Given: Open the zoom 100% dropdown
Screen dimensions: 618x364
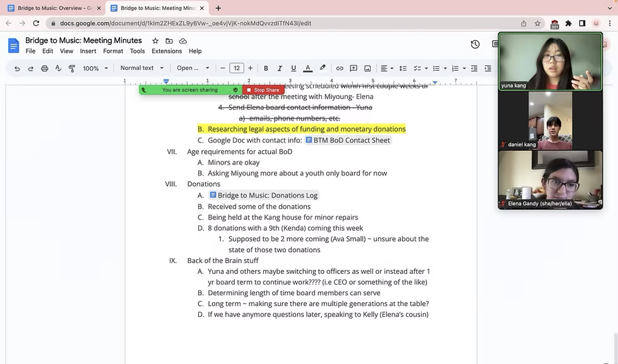Looking at the screenshot, I should [x=95, y=68].
